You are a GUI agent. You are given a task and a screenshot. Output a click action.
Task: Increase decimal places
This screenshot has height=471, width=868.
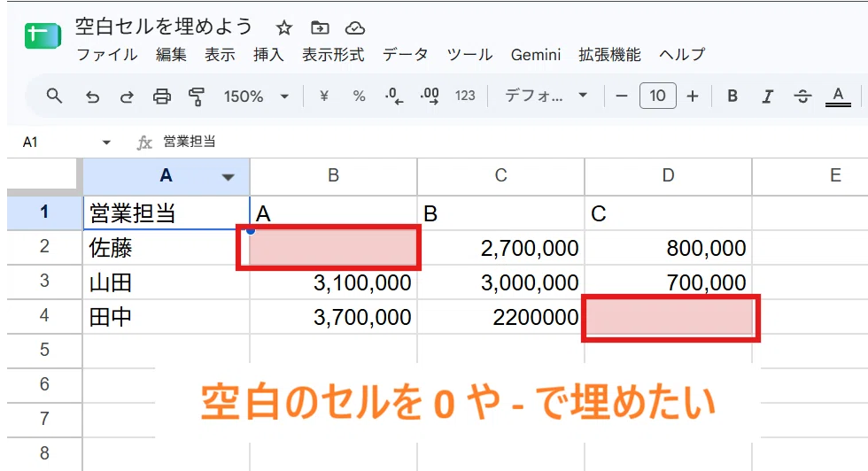tap(430, 97)
